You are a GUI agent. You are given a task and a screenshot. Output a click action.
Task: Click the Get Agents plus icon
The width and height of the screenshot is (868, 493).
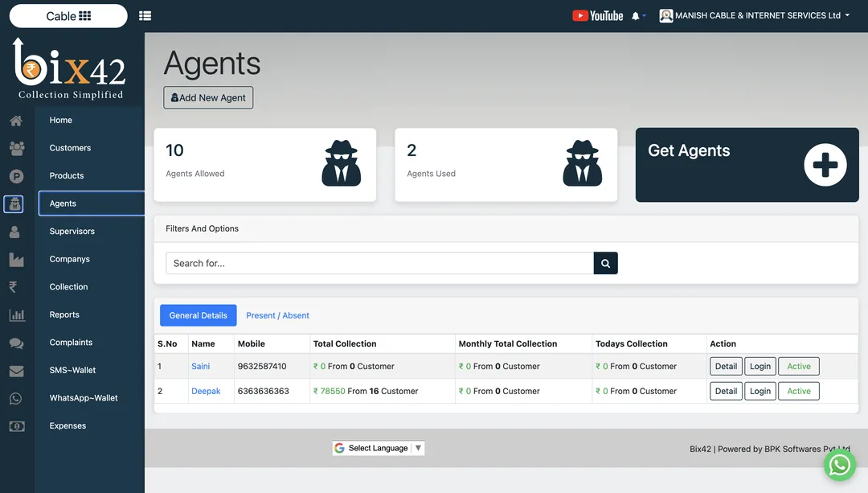point(825,165)
